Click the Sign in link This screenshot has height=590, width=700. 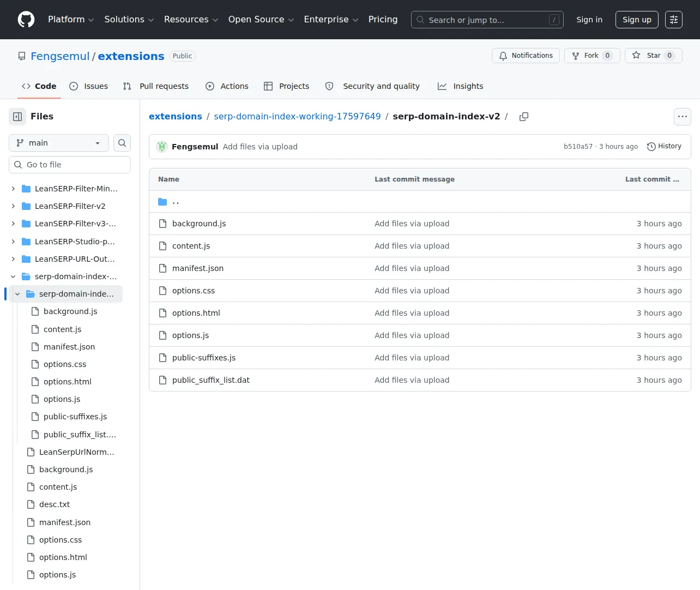pos(589,20)
